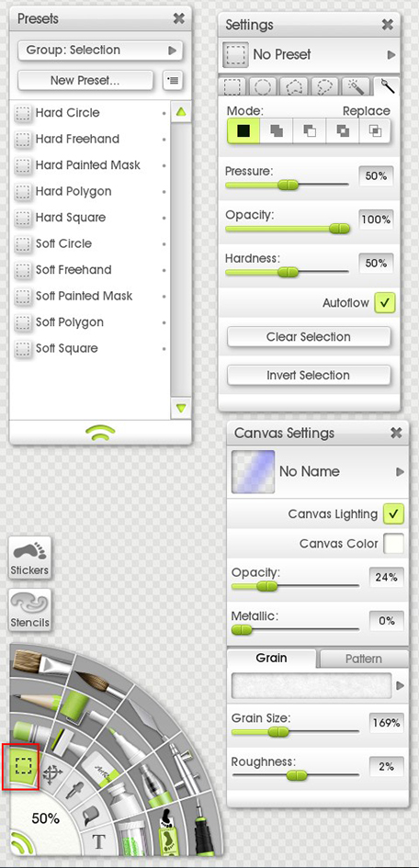Click the Clear Selection button
This screenshot has height=868, width=419.
click(x=309, y=336)
